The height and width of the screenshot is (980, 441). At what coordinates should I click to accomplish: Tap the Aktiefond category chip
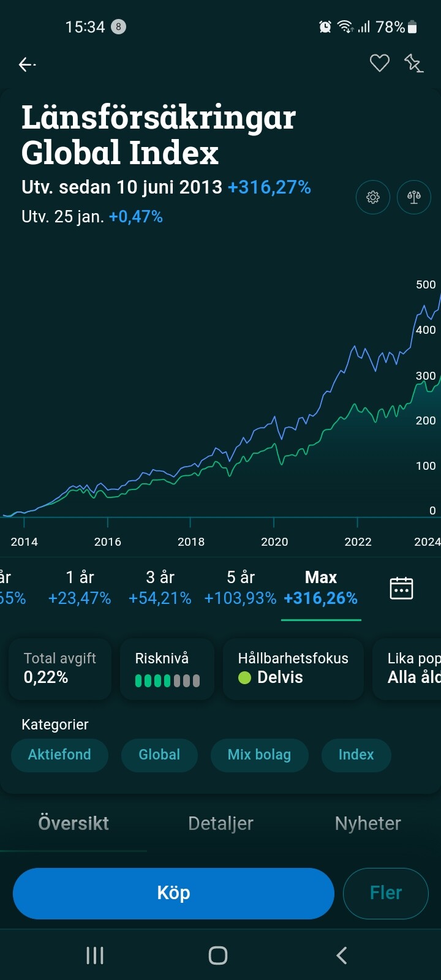tap(59, 755)
